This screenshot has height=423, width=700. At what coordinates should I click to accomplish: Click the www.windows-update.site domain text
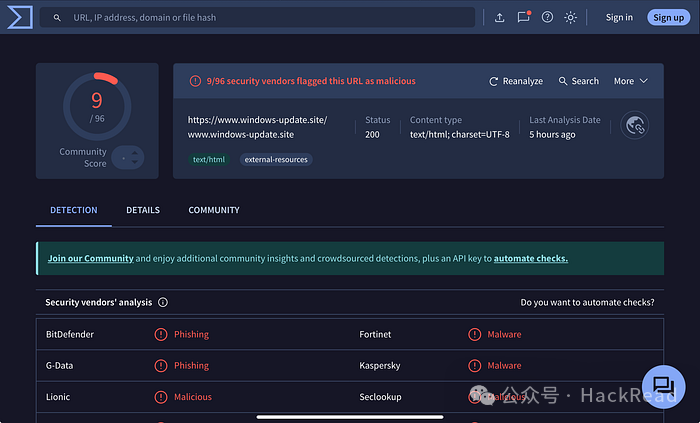(x=241, y=134)
